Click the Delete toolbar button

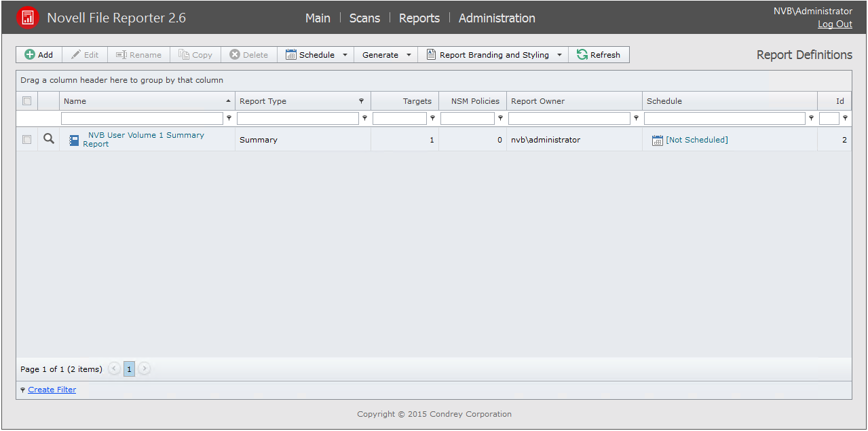[248, 55]
